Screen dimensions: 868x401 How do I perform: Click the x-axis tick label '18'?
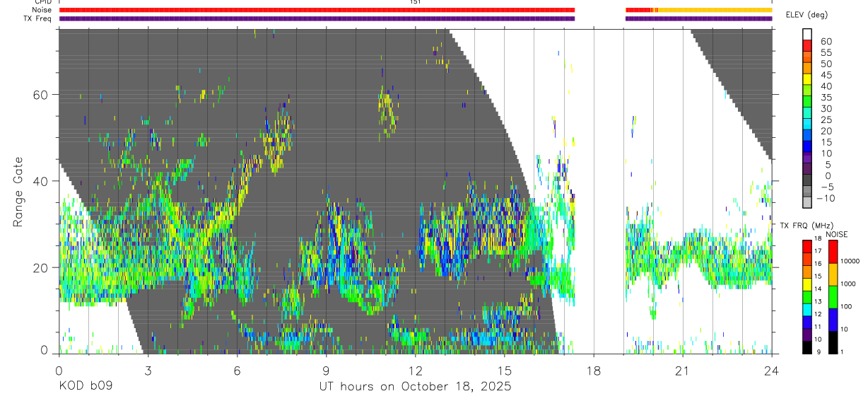coord(593,371)
